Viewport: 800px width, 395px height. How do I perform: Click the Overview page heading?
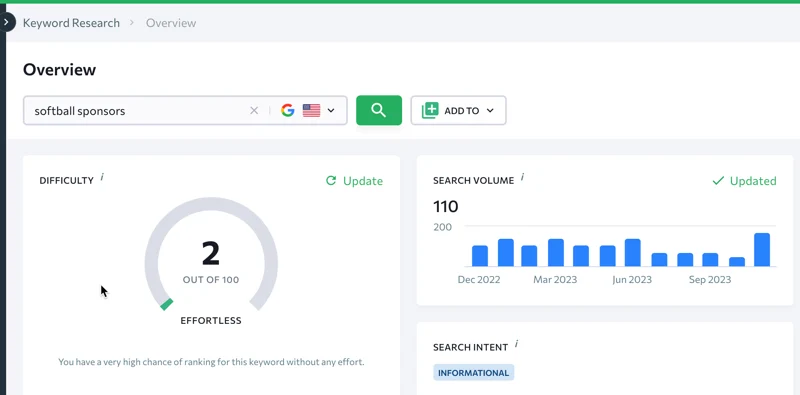59,69
